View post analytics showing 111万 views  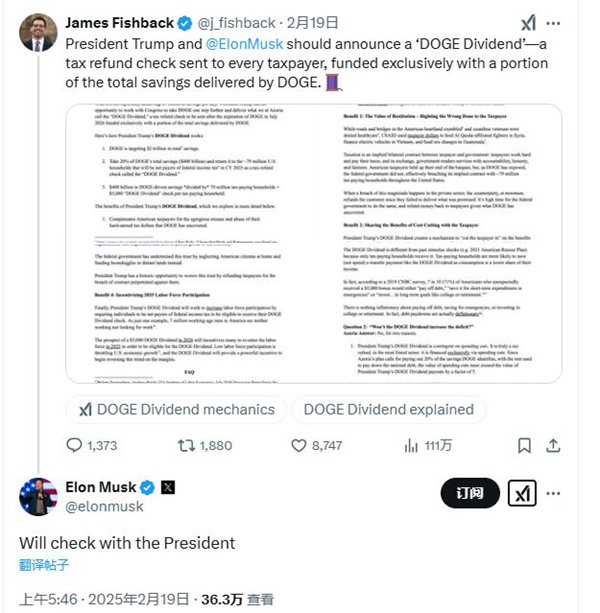(x=409, y=446)
